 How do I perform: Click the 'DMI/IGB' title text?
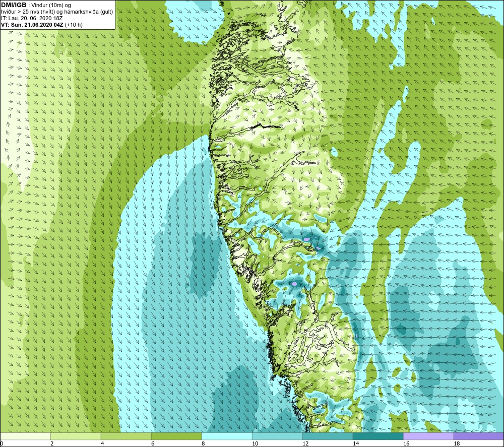pos(14,5)
